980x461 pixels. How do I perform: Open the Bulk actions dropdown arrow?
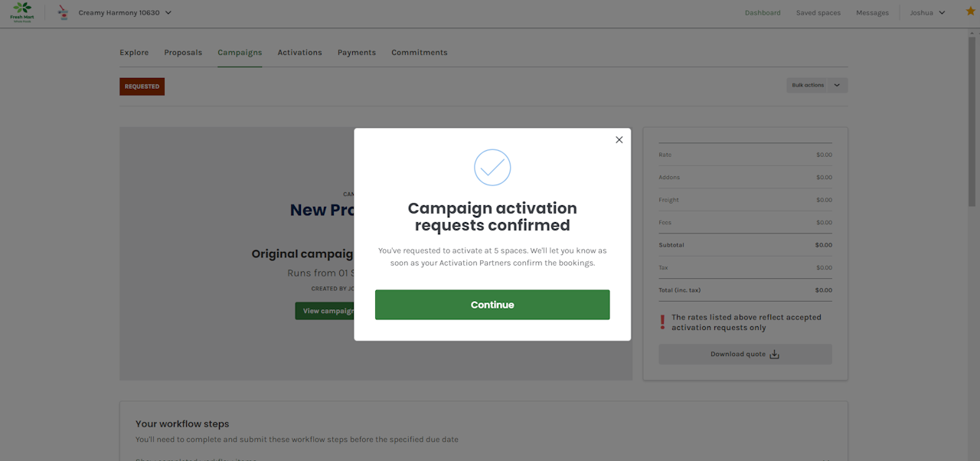point(837,86)
